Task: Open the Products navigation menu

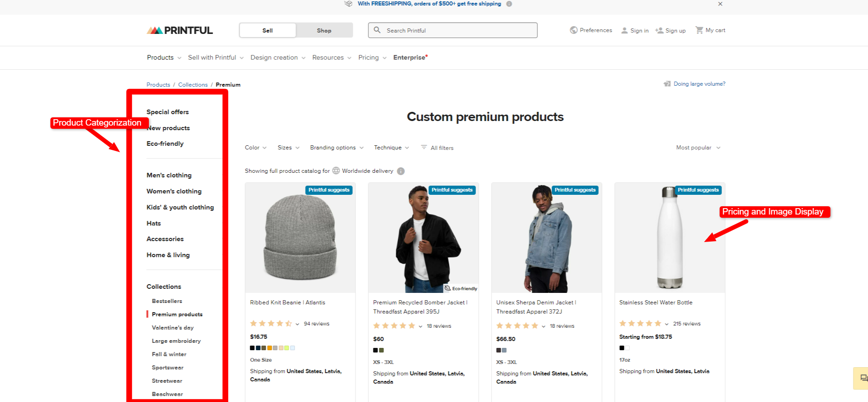Action: tap(164, 57)
